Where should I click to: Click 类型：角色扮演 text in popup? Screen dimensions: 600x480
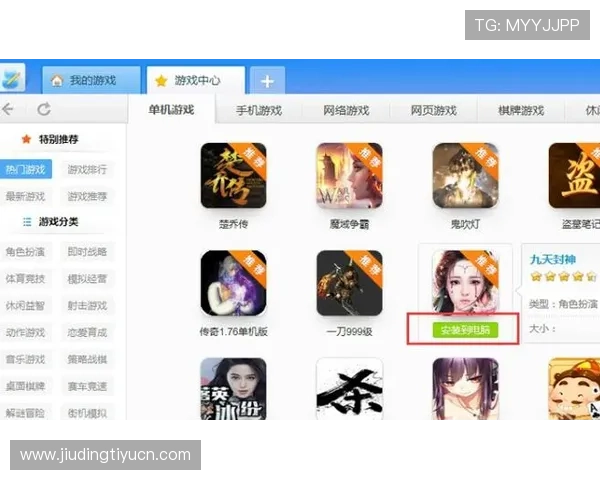click(x=563, y=304)
